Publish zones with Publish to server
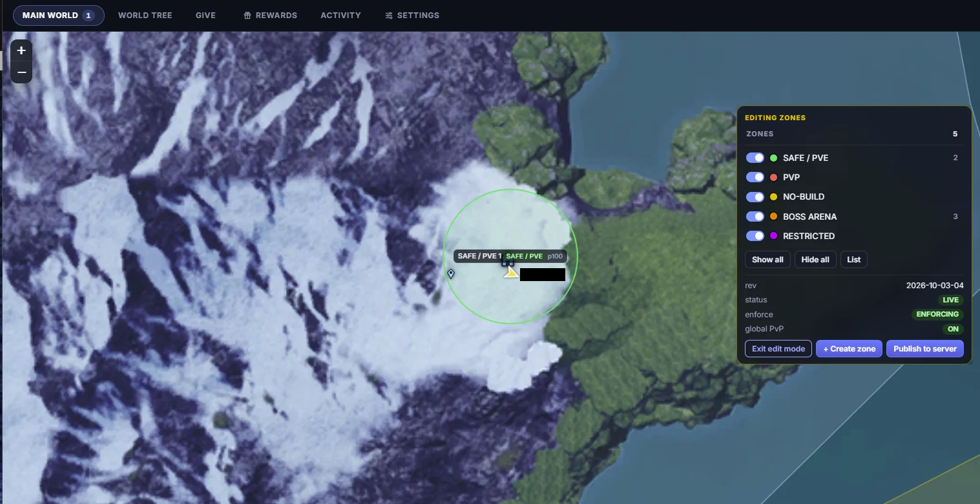This screenshot has width=980, height=504. tap(925, 348)
